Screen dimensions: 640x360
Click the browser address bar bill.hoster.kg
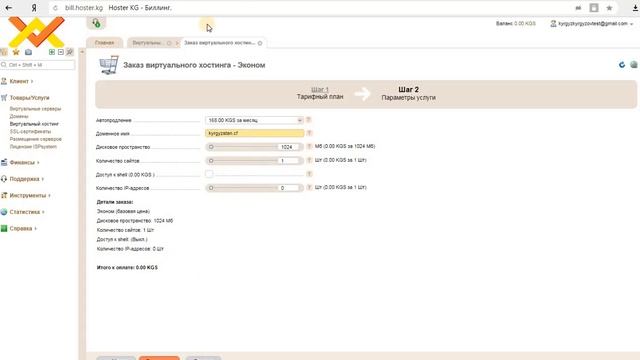84,8
